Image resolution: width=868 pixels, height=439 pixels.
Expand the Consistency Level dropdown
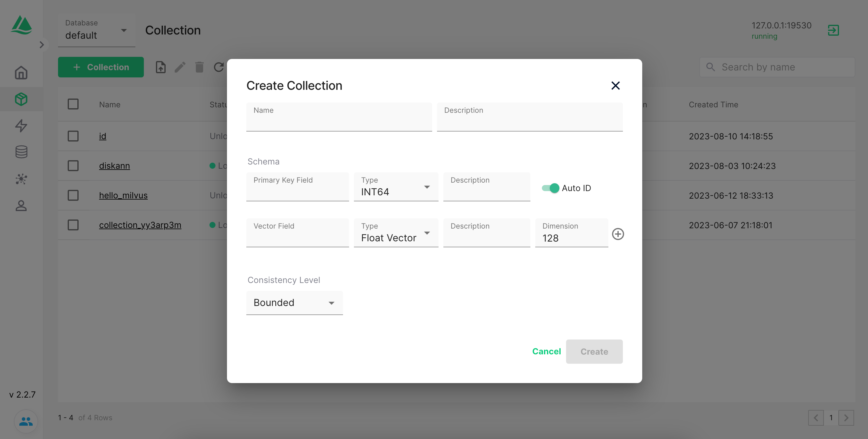(294, 302)
